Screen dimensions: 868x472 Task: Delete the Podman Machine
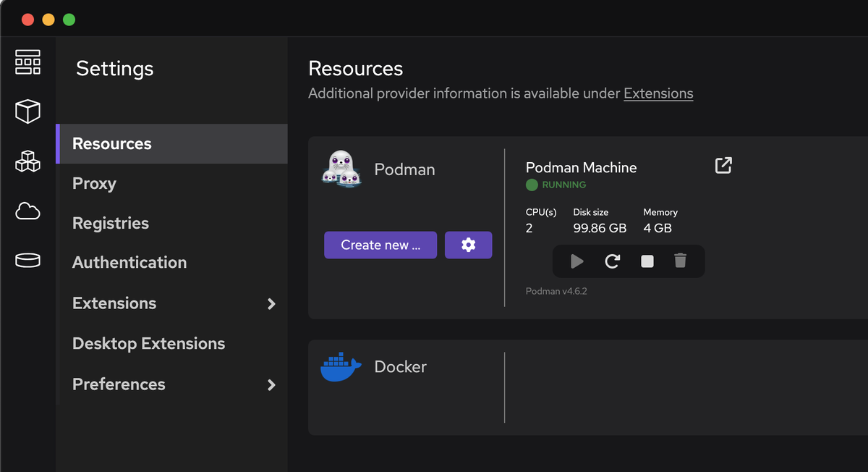(x=680, y=261)
